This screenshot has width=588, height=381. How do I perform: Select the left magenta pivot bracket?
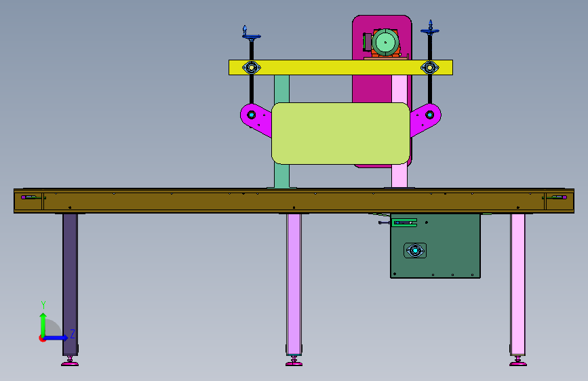(x=256, y=119)
